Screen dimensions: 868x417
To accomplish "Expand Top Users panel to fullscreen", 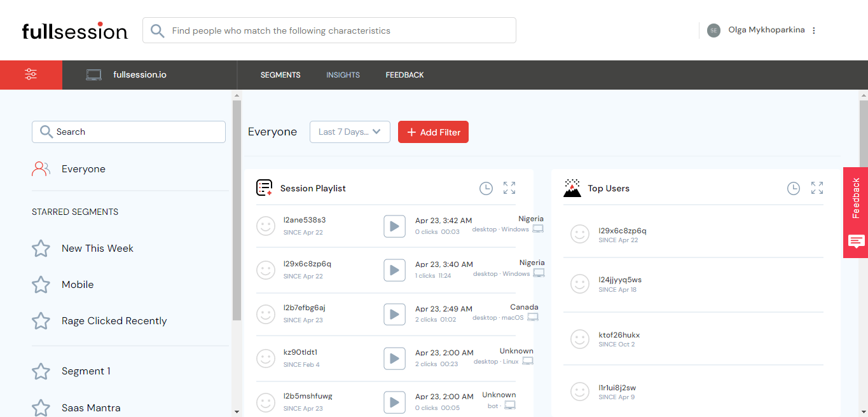I will point(817,188).
